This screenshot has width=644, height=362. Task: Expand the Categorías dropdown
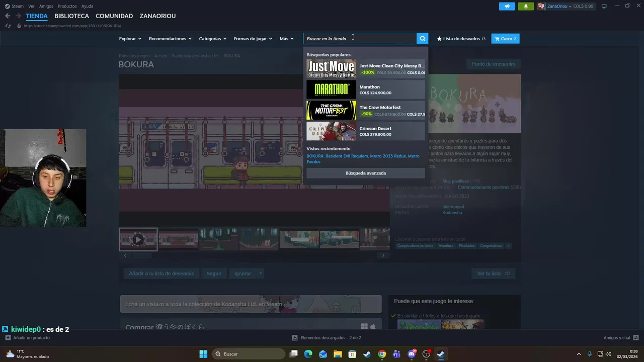pyautogui.click(x=212, y=39)
